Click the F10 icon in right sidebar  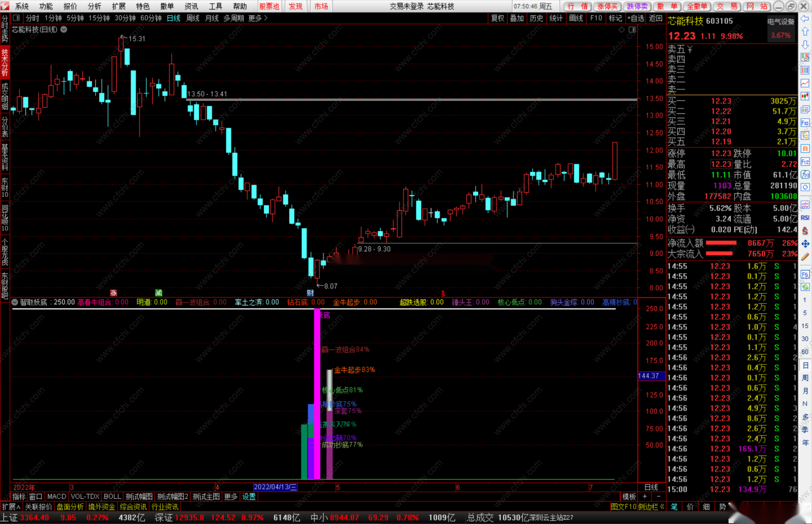pyautogui.click(x=805, y=123)
